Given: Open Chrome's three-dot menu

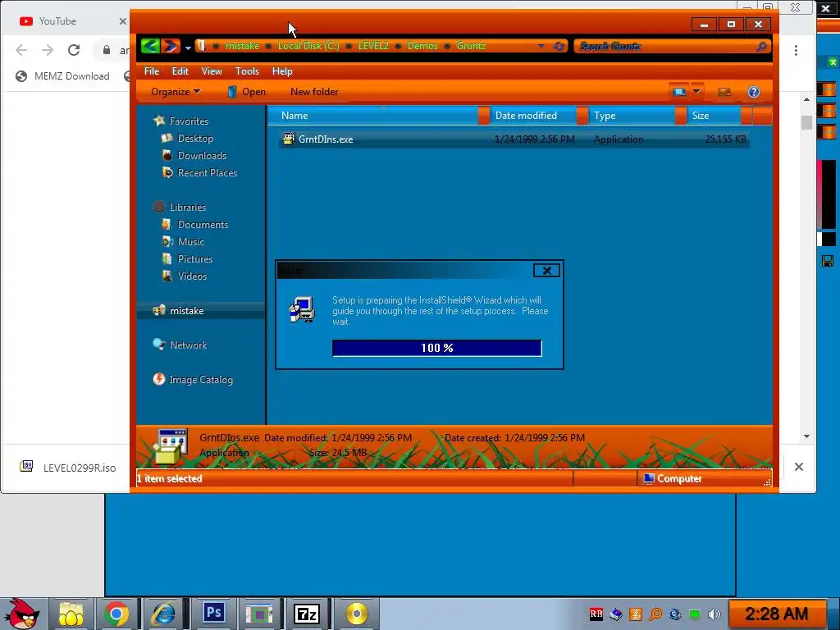Looking at the screenshot, I should (796, 50).
